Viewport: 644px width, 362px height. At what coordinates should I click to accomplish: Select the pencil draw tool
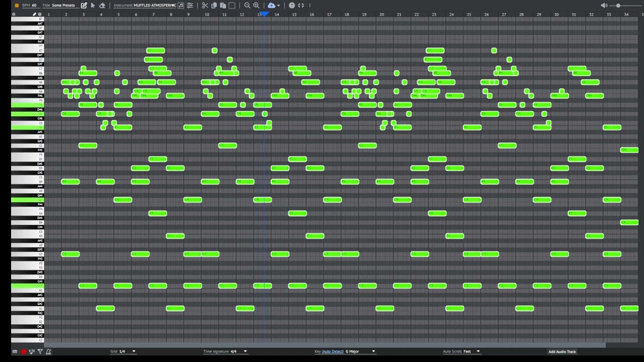pyautogui.click(x=84, y=5)
